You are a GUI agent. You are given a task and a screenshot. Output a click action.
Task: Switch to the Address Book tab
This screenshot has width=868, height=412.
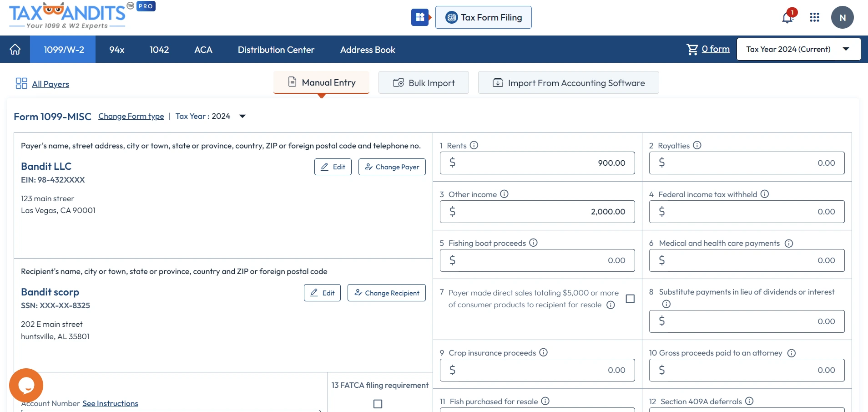pyautogui.click(x=368, y=50)
